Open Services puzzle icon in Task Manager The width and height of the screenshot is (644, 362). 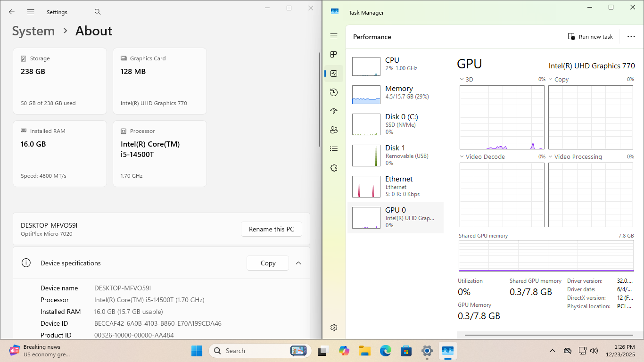click(334, 168)
